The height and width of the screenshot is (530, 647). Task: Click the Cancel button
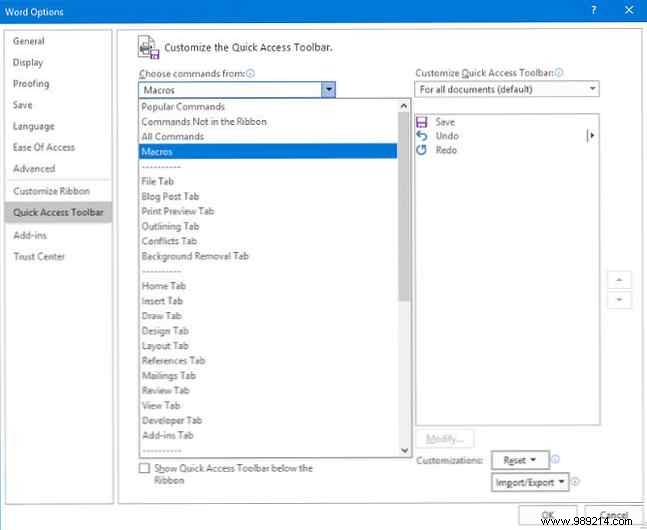point(614,515)
